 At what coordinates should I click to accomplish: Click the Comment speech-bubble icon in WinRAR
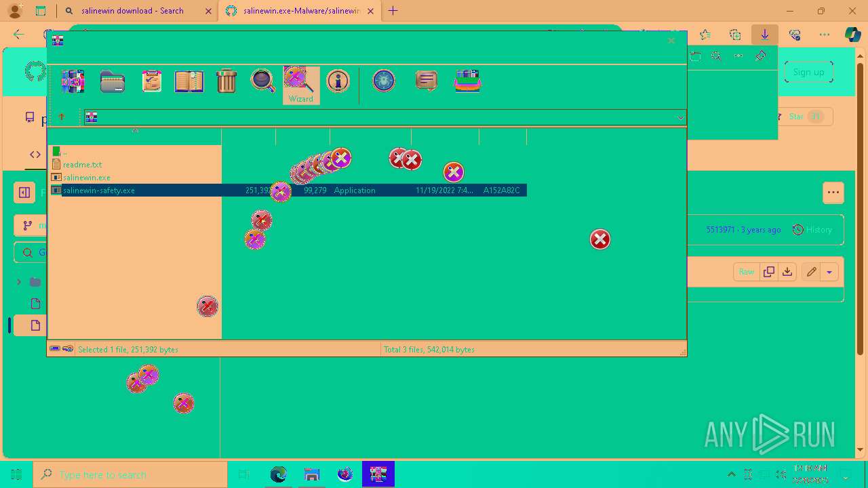(x=426, y=81)
